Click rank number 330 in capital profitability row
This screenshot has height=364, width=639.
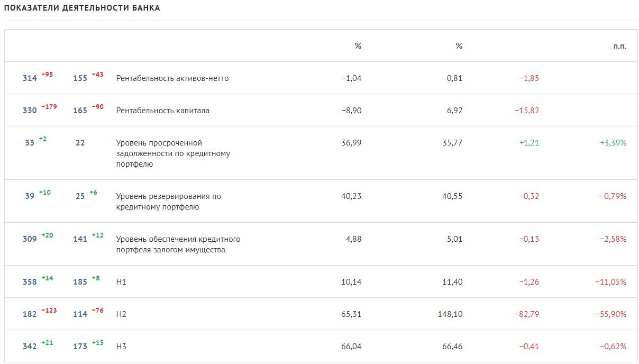(x=30, y=111)
